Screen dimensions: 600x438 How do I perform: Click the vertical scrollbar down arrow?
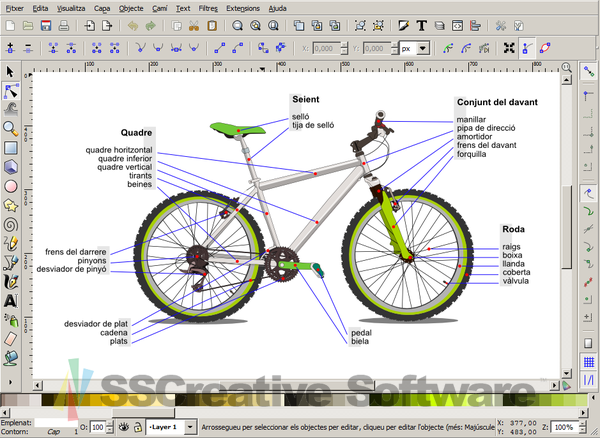pyautogui.click(x=566, y=373)
